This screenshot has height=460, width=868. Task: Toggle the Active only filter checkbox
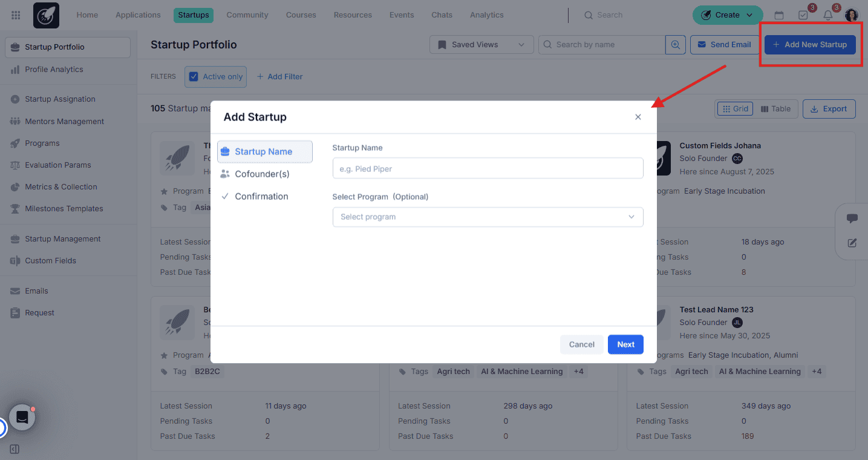point(194,77)
